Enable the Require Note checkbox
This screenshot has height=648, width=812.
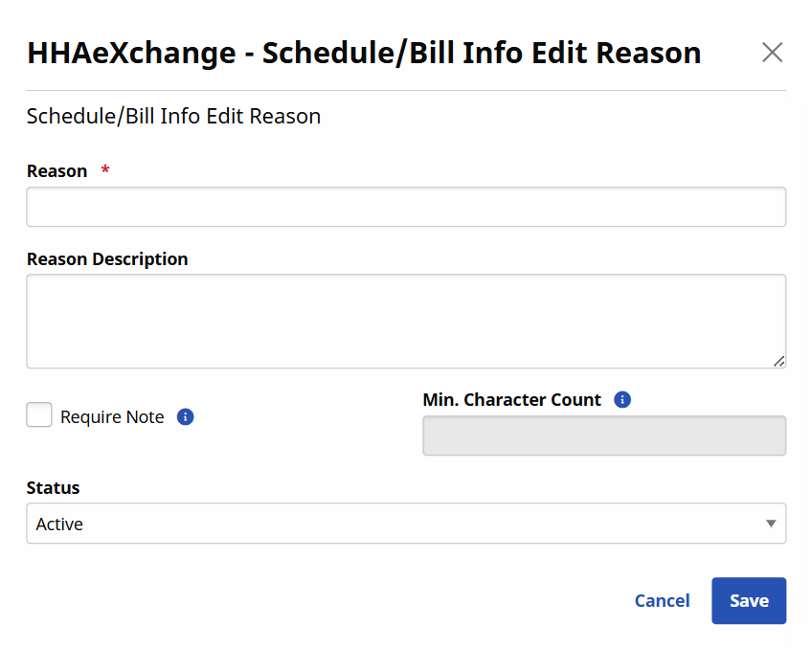(x=39, y=415)
